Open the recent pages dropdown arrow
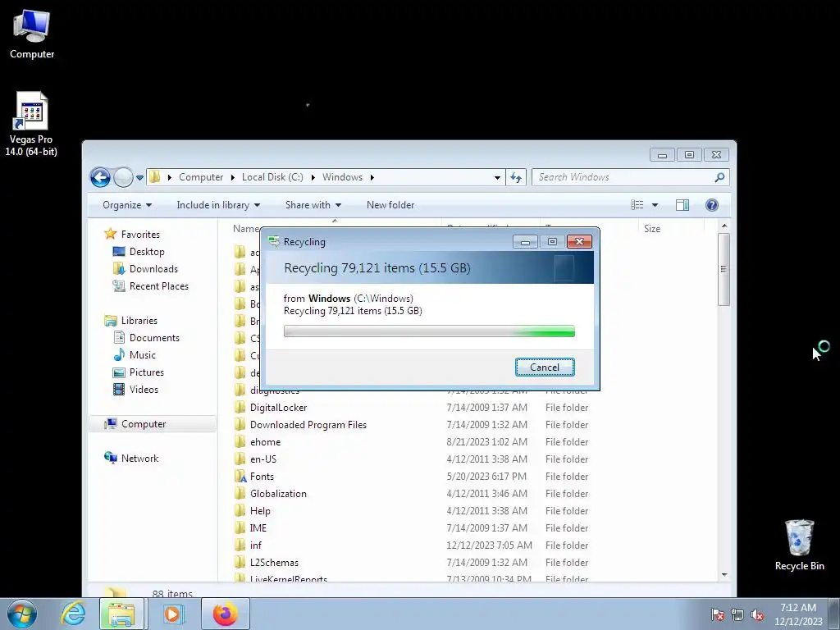The image size is (840, 630). (x=139, y=177)
